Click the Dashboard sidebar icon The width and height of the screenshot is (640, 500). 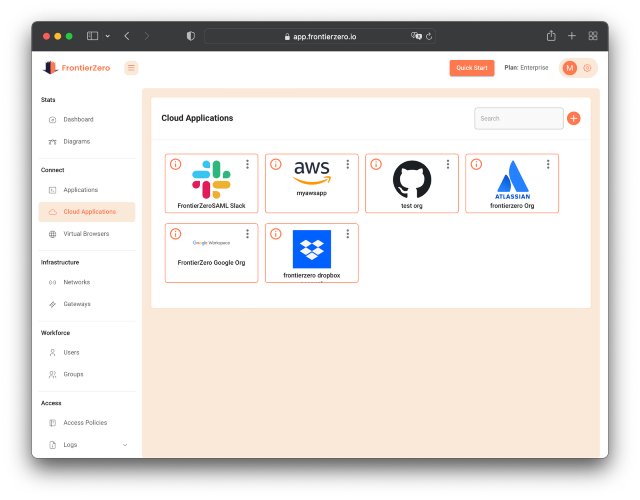(x=52, y=120)
